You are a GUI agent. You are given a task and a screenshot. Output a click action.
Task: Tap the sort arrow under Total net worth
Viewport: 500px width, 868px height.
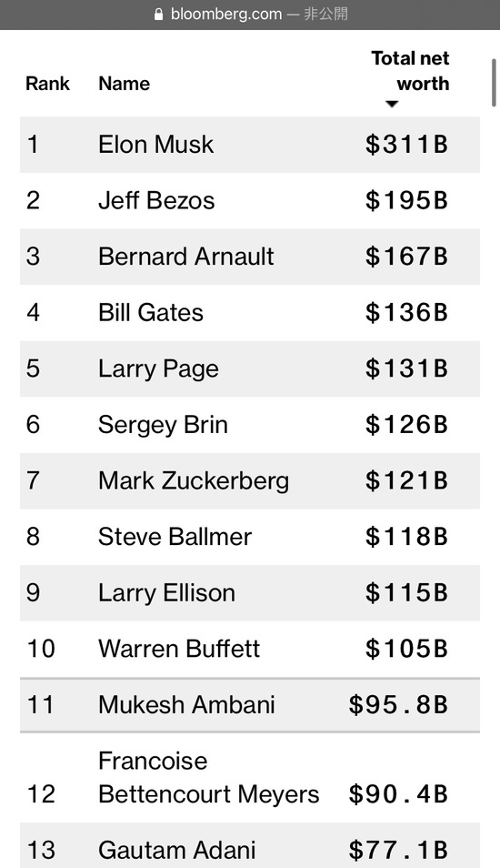[x=392, y=104]
